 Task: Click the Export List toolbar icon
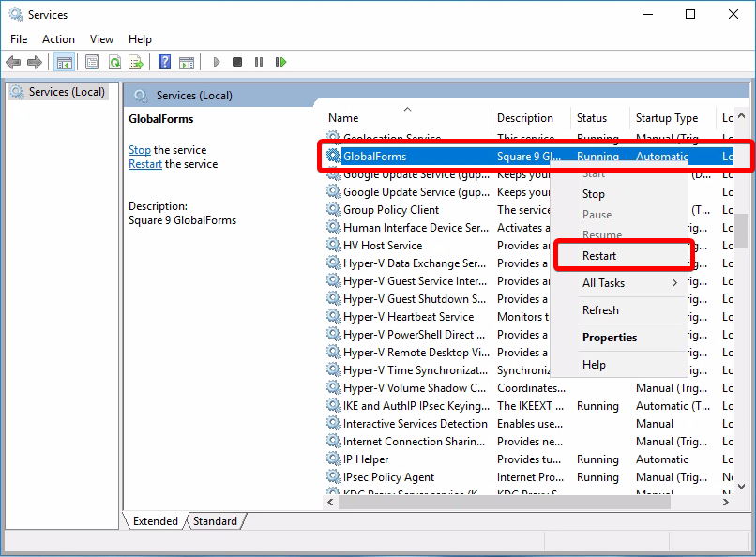(135, 62)
